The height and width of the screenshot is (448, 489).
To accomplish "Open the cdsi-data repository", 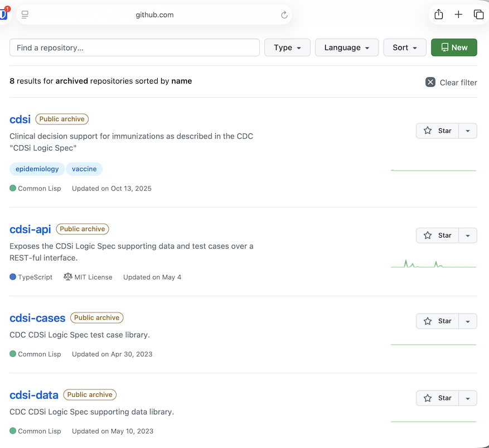I will [34, 395].
